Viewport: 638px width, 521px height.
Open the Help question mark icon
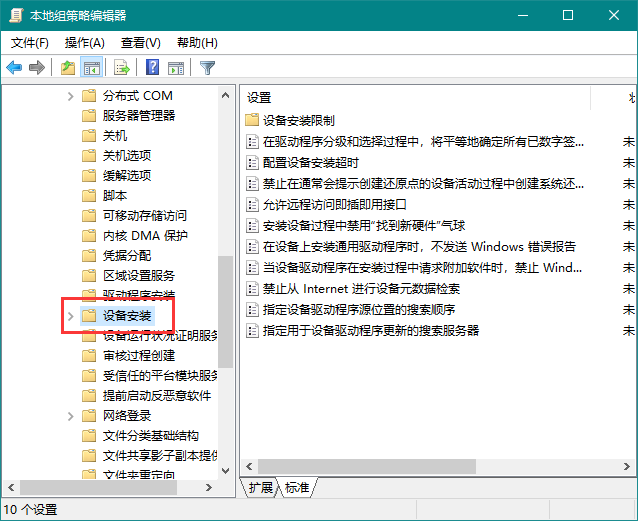[153, 67]
